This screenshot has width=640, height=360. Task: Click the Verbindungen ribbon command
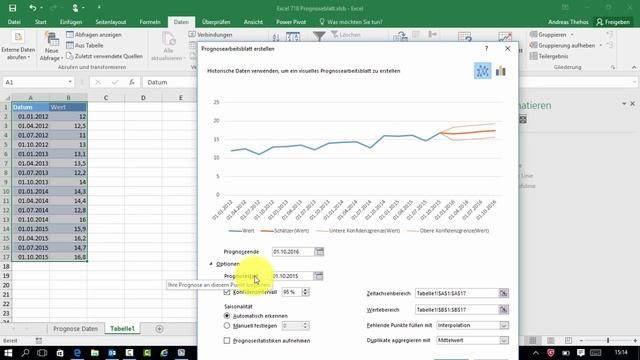point(211,35)
